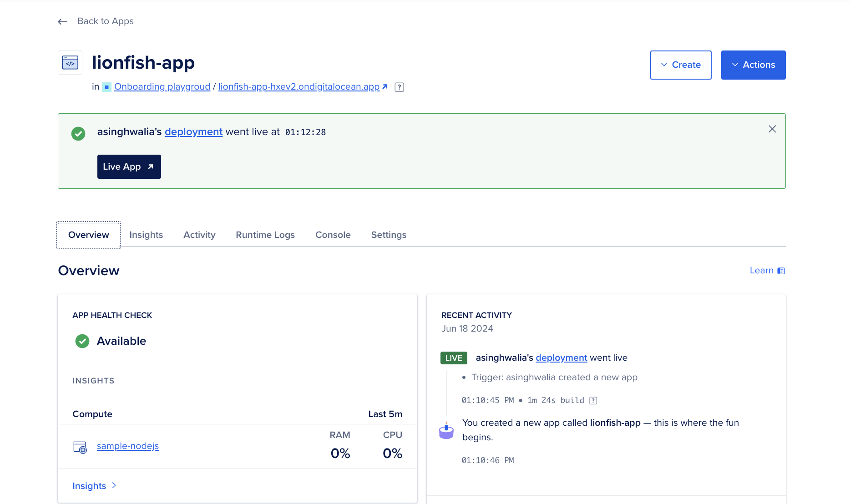Open the Create dropdown menu
This screenshot has width=850, height=504.
[681, 65]
